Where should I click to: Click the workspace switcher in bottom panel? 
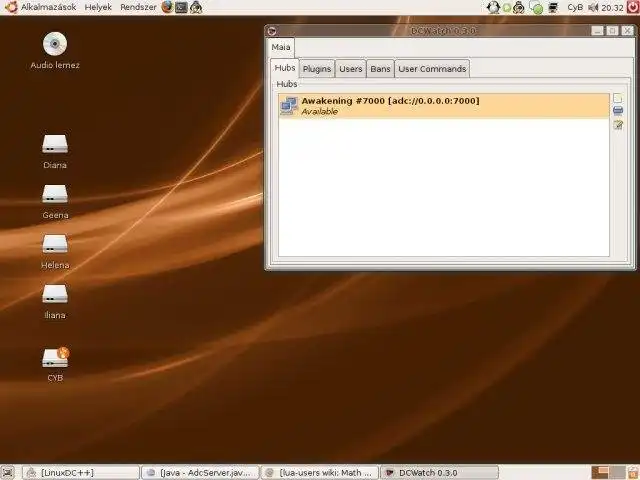[x=609, y=473]
